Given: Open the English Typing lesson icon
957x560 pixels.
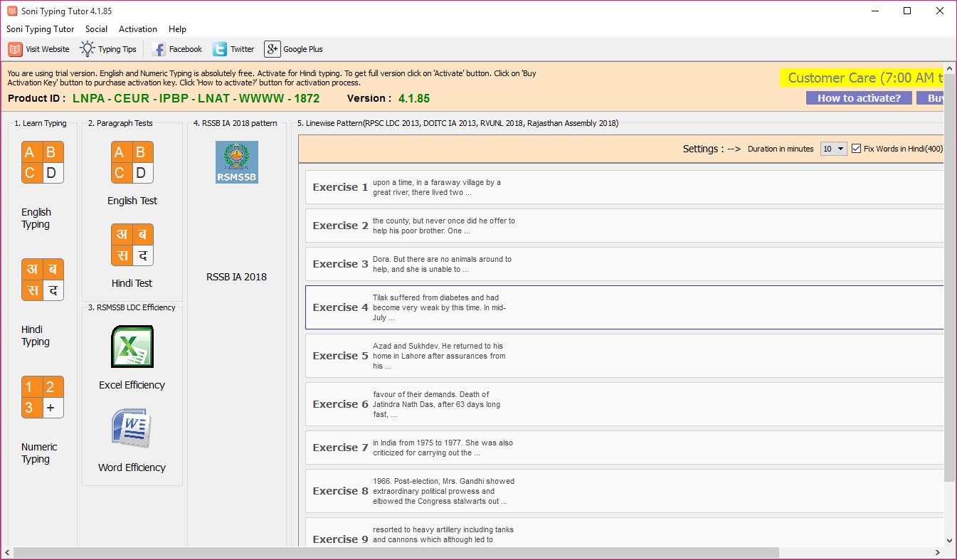Looking at the screenshot, I should pyautogui.click(x=43, y=162).
